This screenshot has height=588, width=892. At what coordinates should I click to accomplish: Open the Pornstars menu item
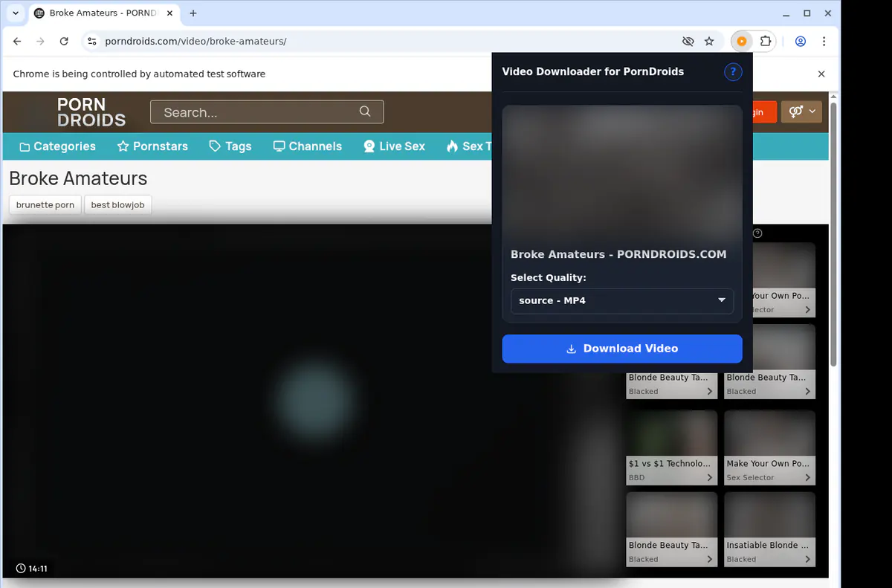[x=152, y=146]
